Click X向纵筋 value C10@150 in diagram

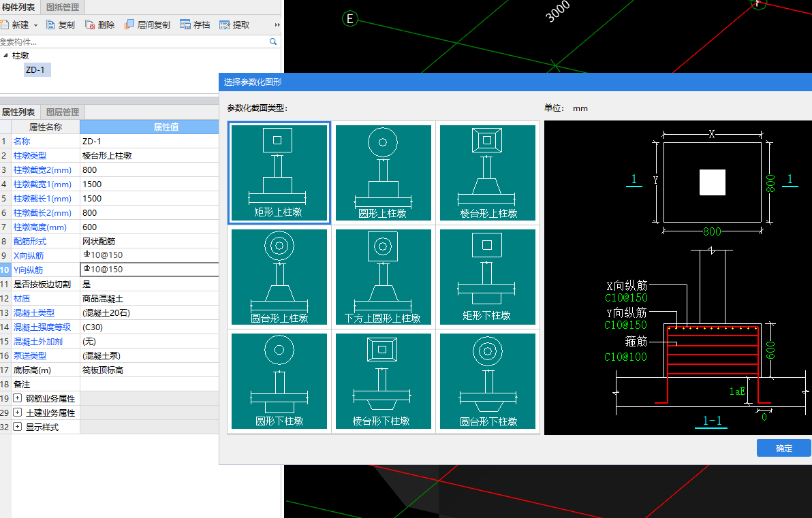pyautogui.click(x=626, y=297)
